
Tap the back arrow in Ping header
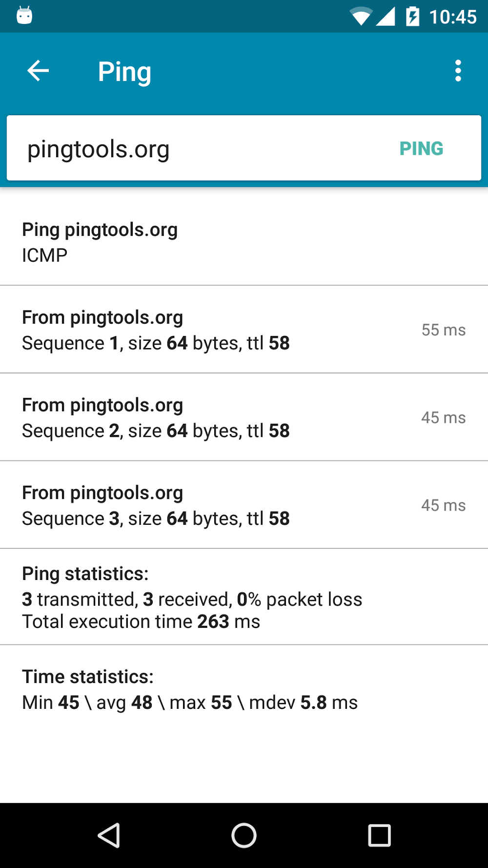pyautogui.click(x=38, y=71)
